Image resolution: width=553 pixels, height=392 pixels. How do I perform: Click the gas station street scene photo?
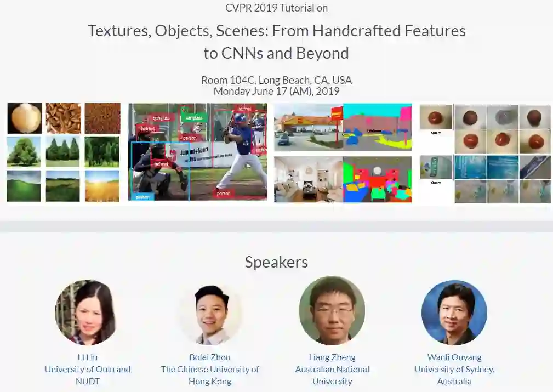(309, 127)
